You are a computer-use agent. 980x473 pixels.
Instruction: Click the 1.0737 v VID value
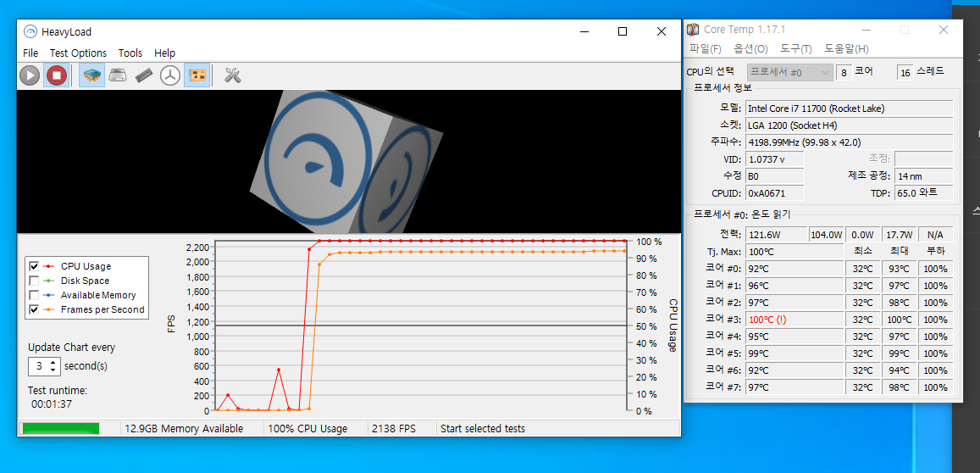coord(774,159)
